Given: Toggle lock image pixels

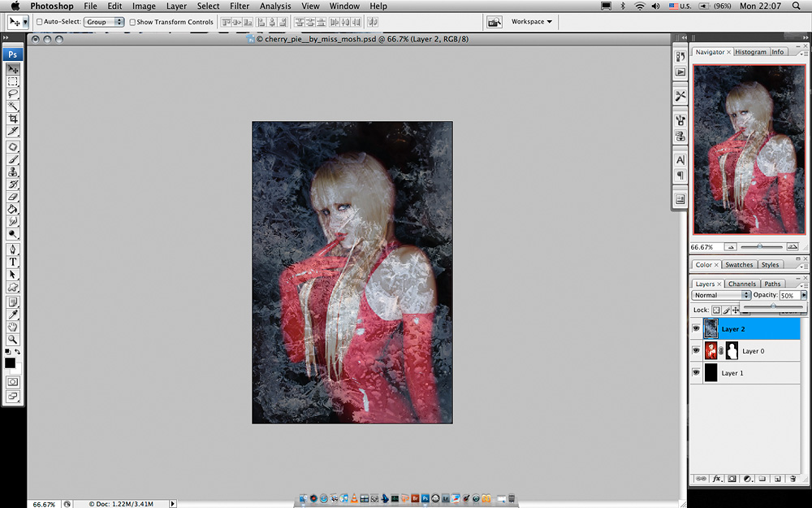Looking at the screenshot, I should pyautogui.click(x=726, y=310).
